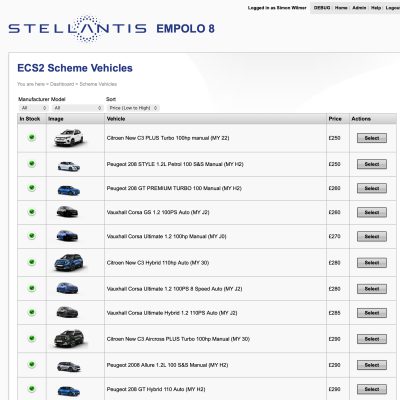
Task: Select Citroen C3 Aircross PLUS Turbo
Action: [372, 339]
